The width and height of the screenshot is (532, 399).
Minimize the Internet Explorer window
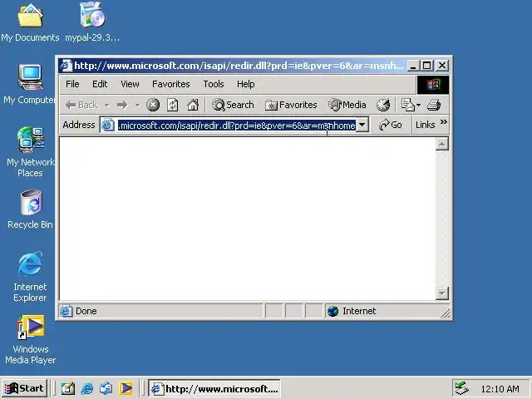click(412, 66)
